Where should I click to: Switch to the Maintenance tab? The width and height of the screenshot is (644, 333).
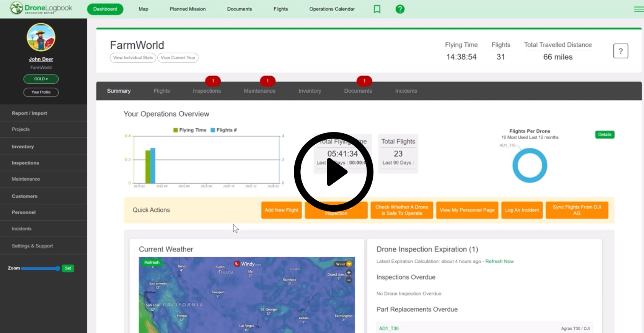pyautogui.click(x=259, y=91)
